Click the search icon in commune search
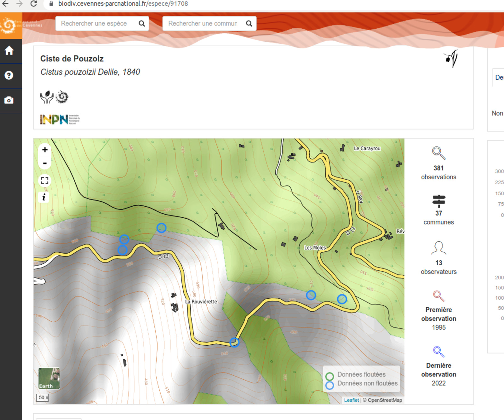 [249, 24]
